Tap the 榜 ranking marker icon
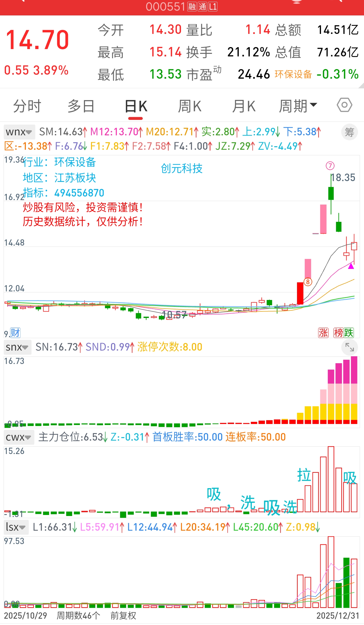This screenshot has height=625, width=364. pyautogui.click(x=339, y=333)
